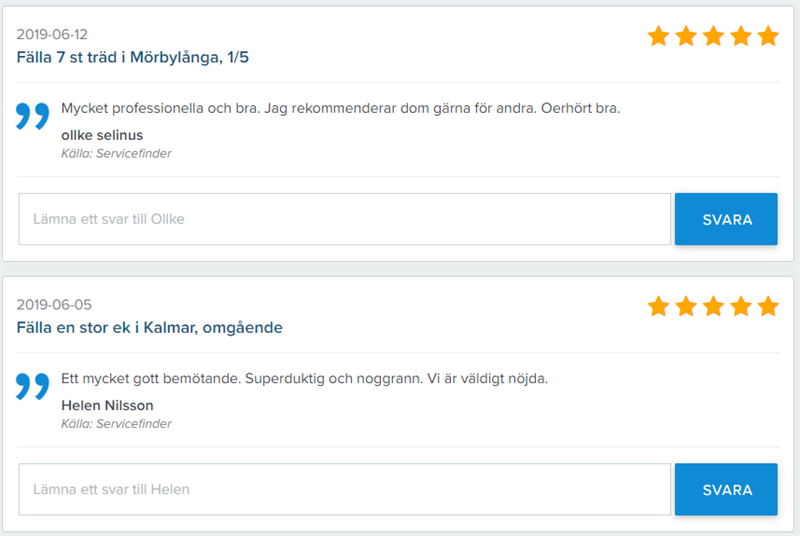Click quote mark icon beside Helen Nilsson review
This screenshot has height=536, width=800.
tap(32, 386)
